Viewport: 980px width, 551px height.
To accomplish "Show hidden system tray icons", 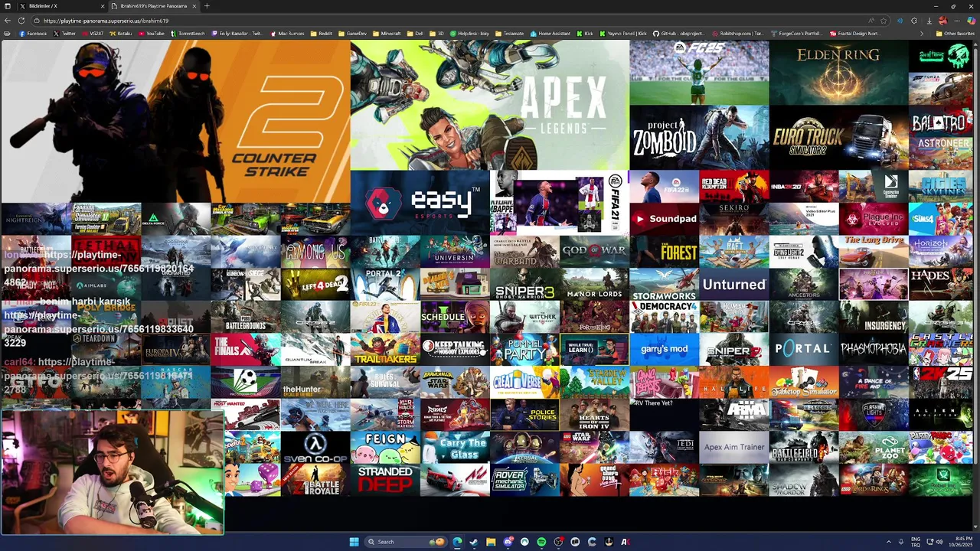I will pyautogui.click(x=888, y=542).
